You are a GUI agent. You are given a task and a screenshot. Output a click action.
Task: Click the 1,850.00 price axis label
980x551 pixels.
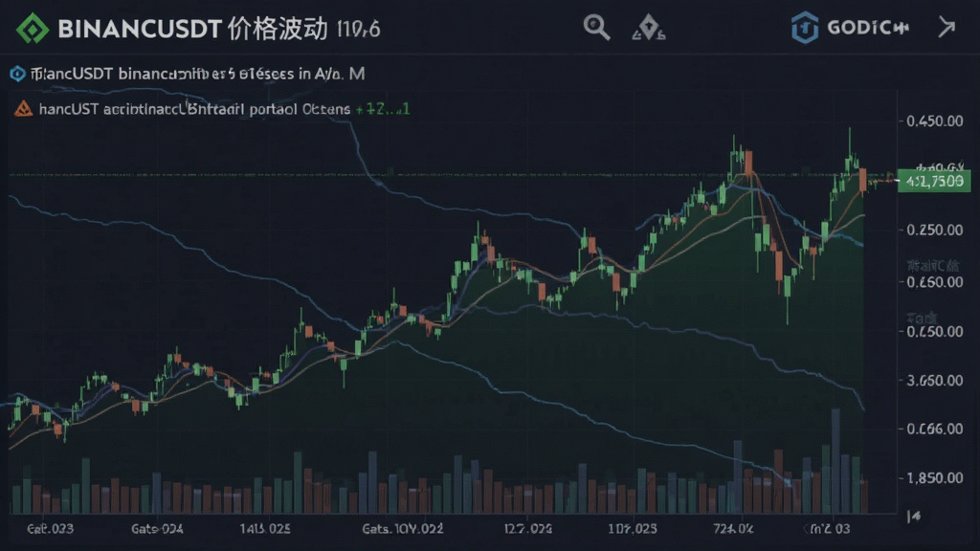[x=934, y=478]
